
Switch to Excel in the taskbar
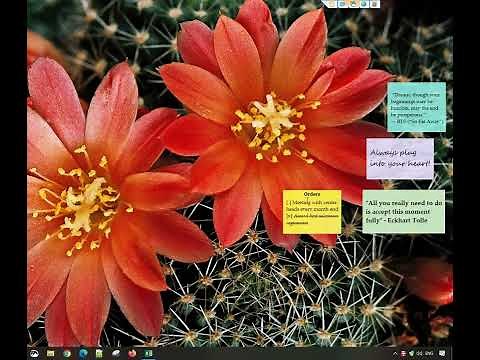[149, 353]
